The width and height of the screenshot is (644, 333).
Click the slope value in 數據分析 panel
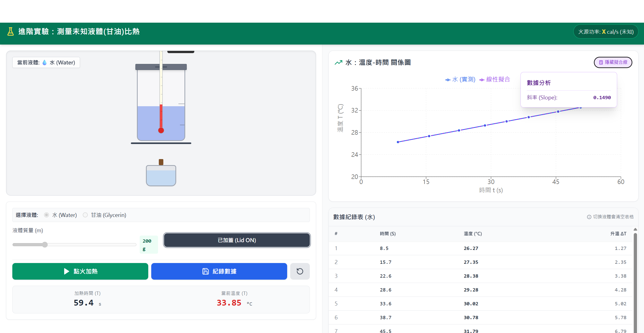(x=602, y=97)
